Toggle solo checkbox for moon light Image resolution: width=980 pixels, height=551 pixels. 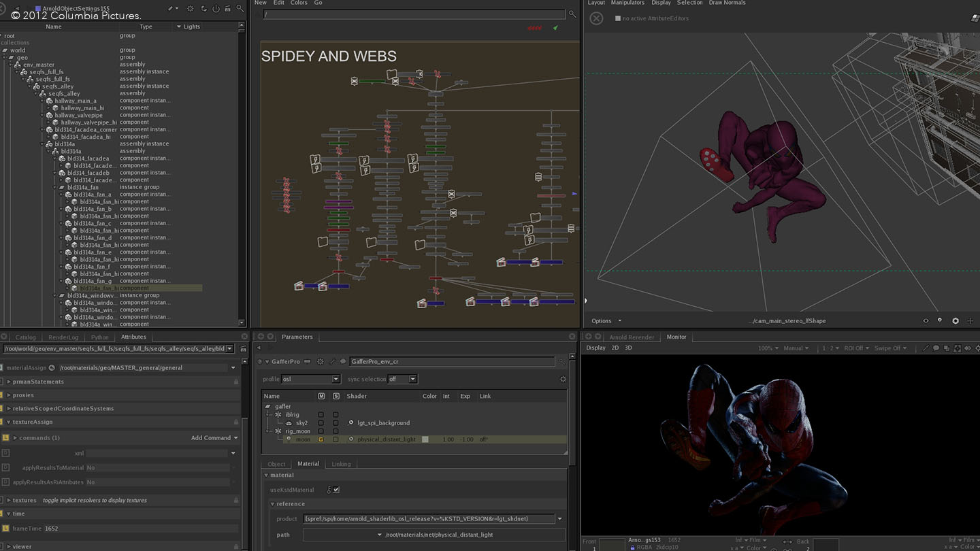coord(336,439)
